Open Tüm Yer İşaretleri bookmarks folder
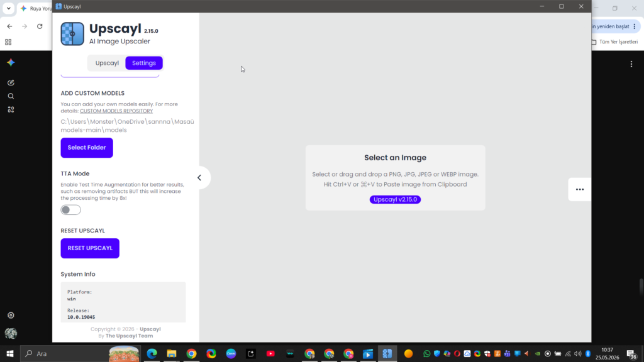 (615, 42)
